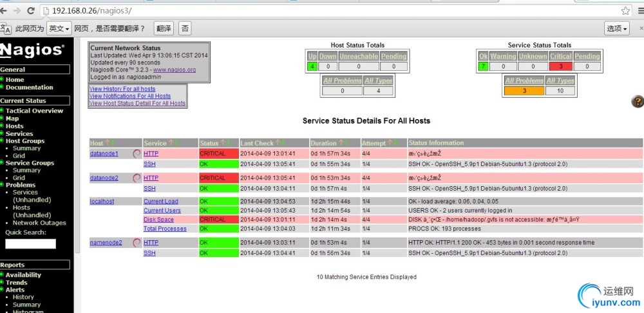Click the Debian logo icon next to datanode2
Screen dimensions: 644x313
(137, 178)
